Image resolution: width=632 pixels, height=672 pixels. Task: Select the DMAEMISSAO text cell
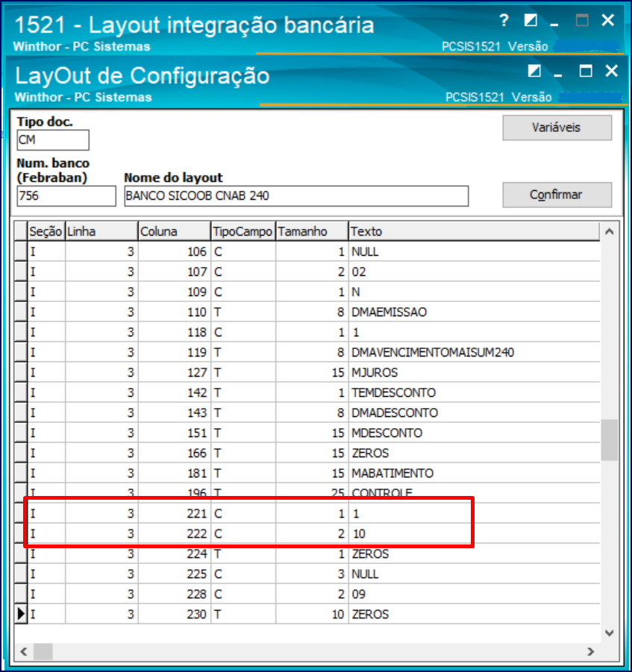473,312
